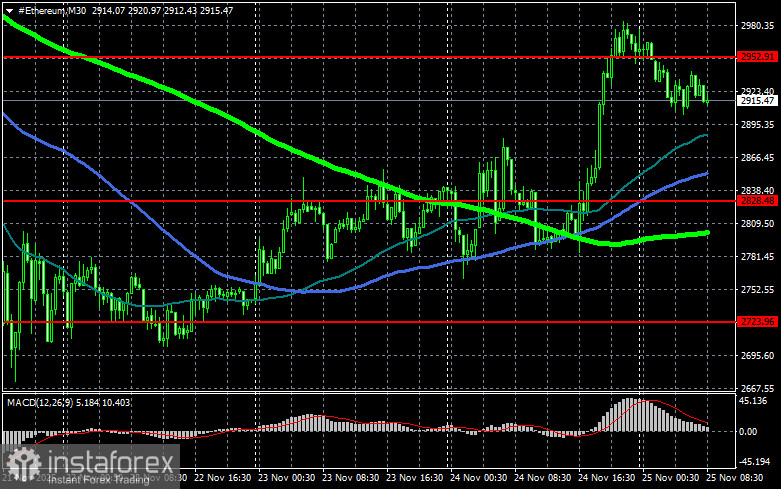Select the 24 Nov 00:30 time label
The height and width of the screenshot is (489, 781).
click(x=479, y=478)
